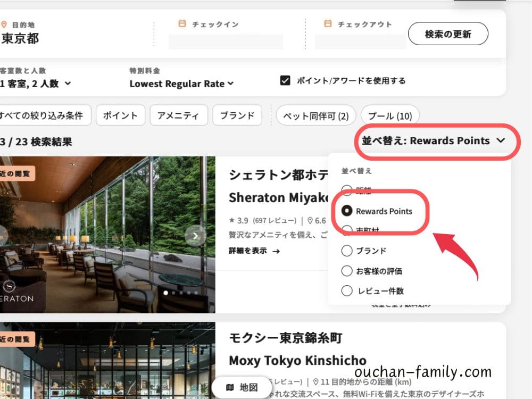Open the シェラトン都ホテル title
Image resolution: width=532 pixels, height=399 pixels.
click(x=279, y=174)
